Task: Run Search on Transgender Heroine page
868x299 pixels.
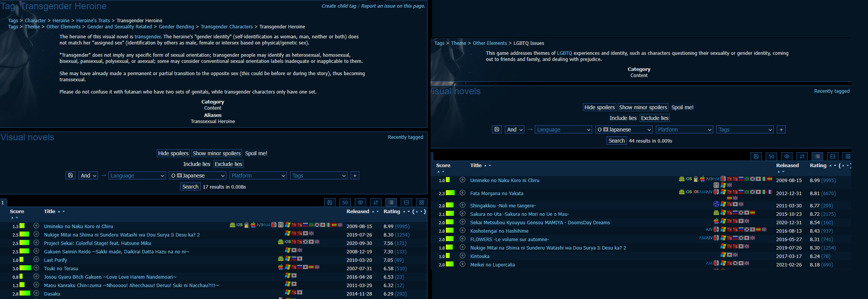Action: tap(190, 187)
